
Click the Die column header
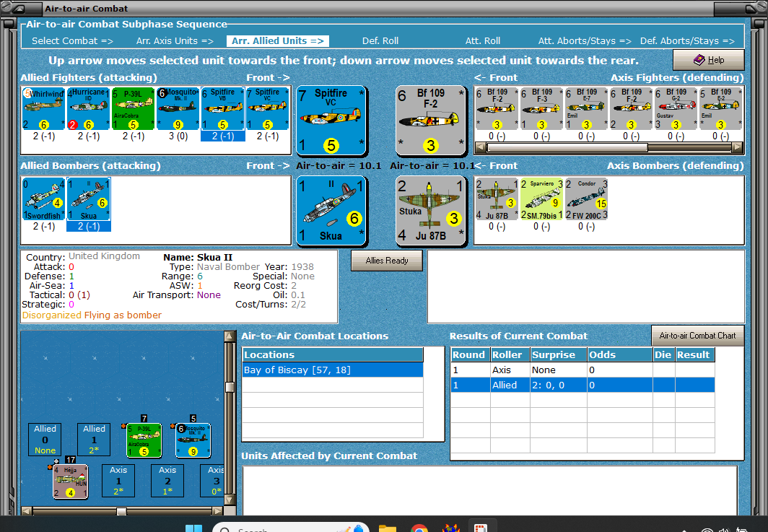click(x=663, y=354)
